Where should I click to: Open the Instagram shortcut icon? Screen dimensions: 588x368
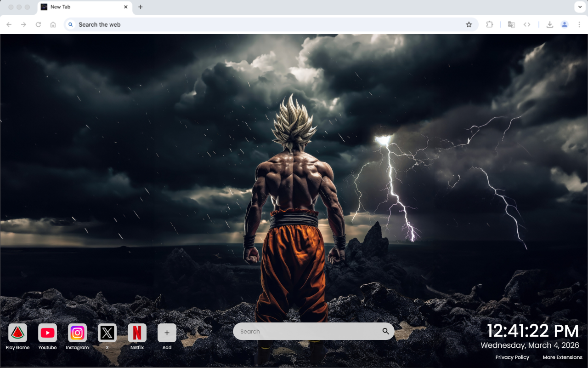[77, 333]
